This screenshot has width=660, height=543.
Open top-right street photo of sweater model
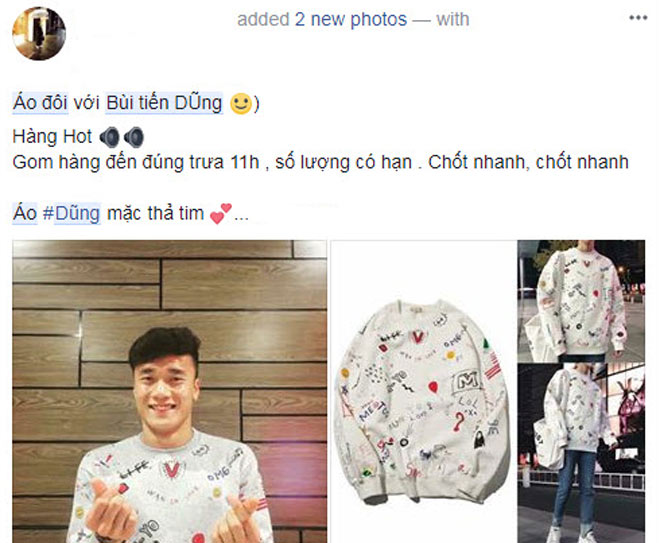pos(581,301)
